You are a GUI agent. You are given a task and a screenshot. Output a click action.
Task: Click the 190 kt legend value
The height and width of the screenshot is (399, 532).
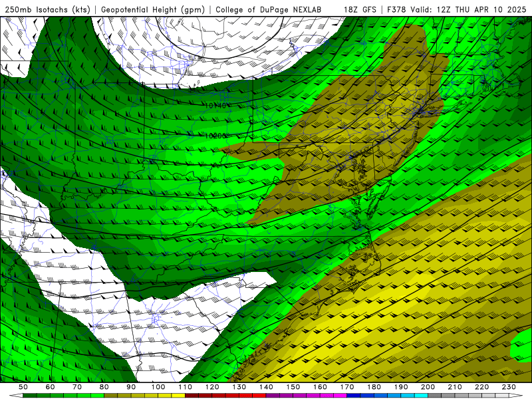click(401, 387)
